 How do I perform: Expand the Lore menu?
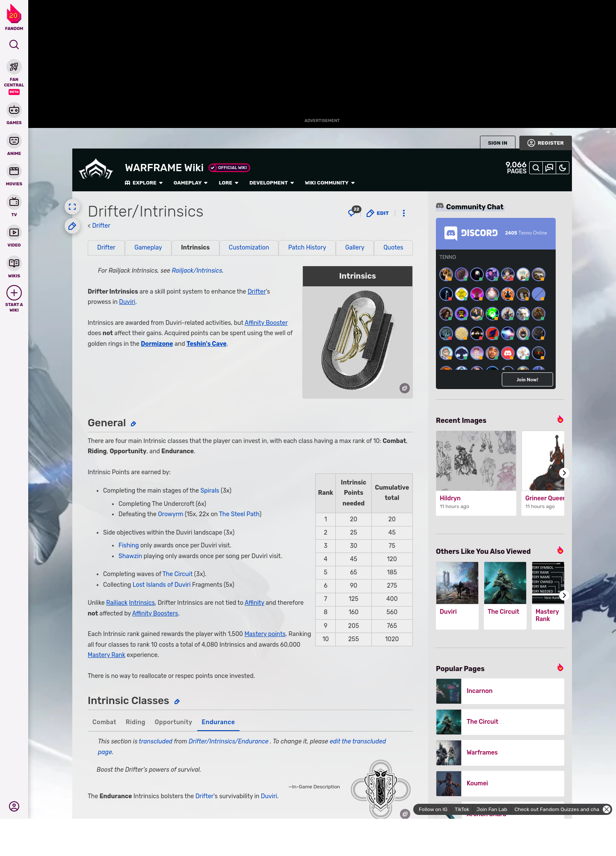228,183
